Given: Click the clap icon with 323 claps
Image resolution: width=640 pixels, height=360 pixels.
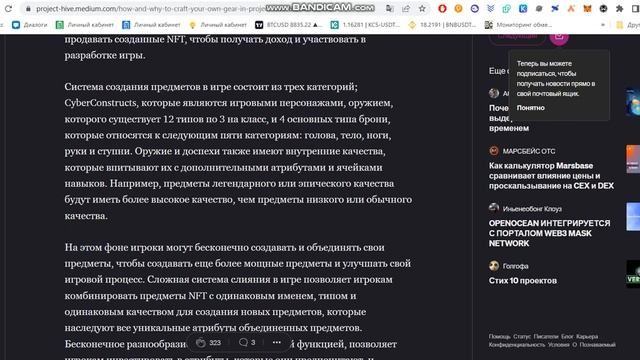Looking at the screenshot, I should (200, 342).
